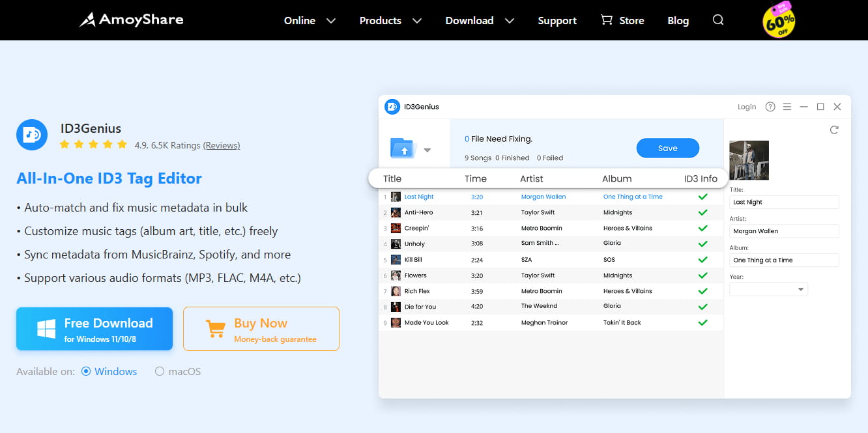Click the Title column header
This screenshot has width=868, height=433.
[x=392, y=178]
